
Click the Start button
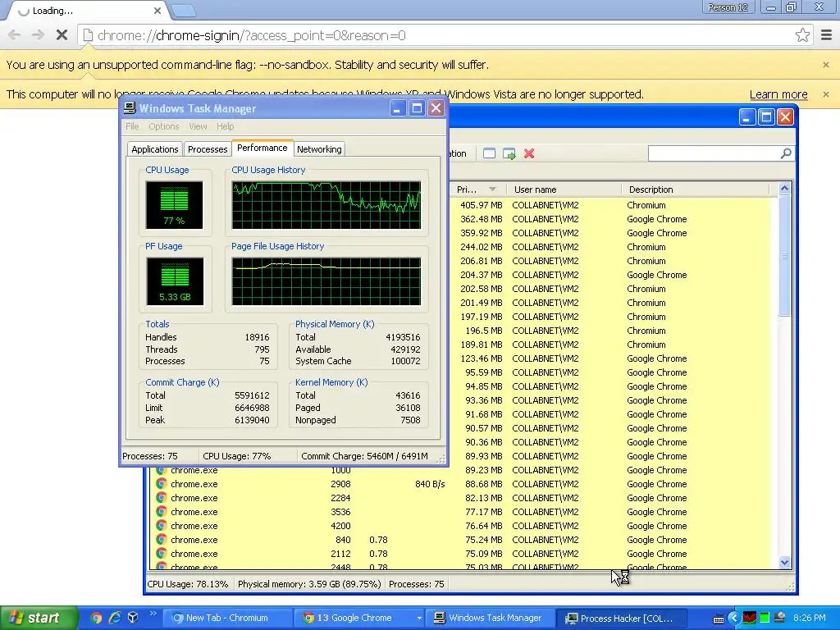tap(39, 618)
